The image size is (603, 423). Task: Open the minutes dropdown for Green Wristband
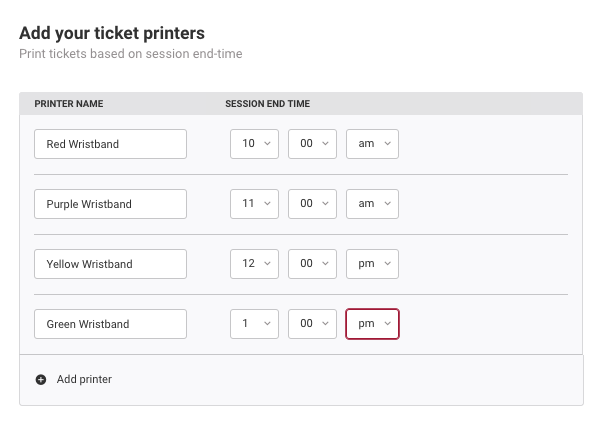[314, 324]
